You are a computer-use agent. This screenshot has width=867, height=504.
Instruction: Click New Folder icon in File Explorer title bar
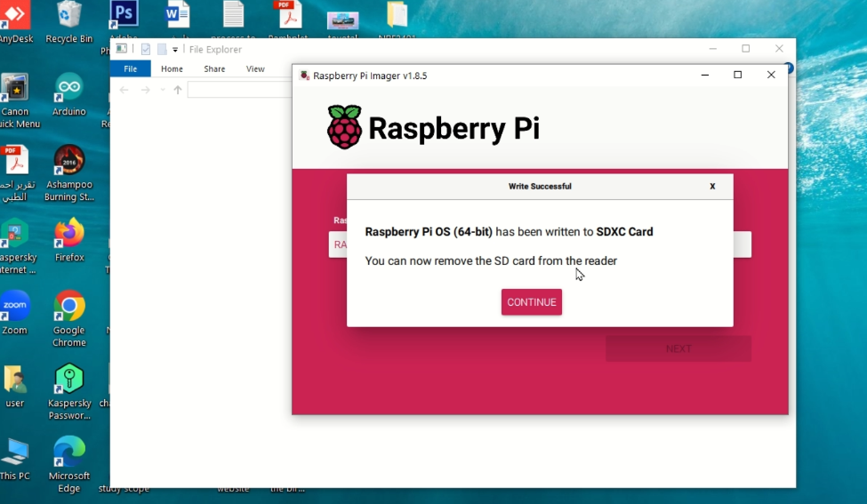point(162,49)
